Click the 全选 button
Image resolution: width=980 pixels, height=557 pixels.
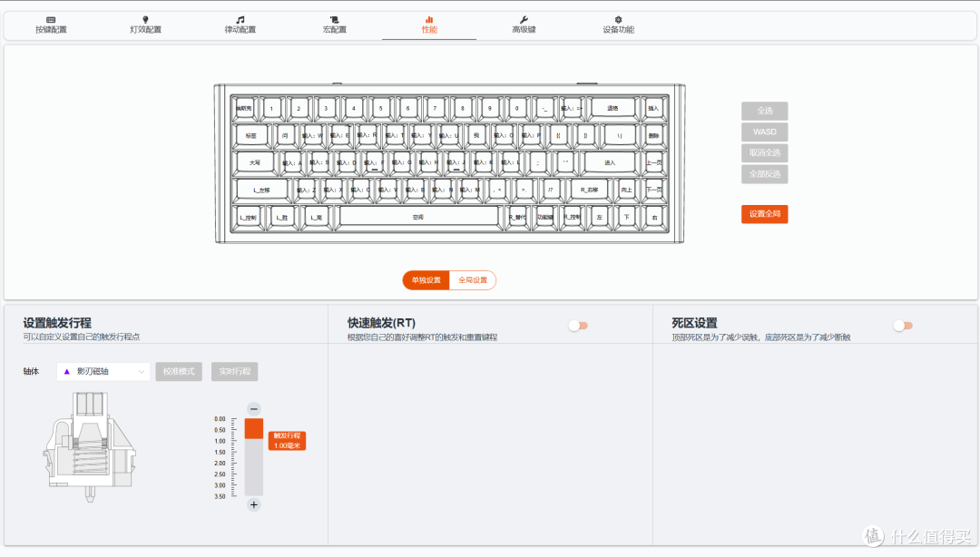click(764, 111)
